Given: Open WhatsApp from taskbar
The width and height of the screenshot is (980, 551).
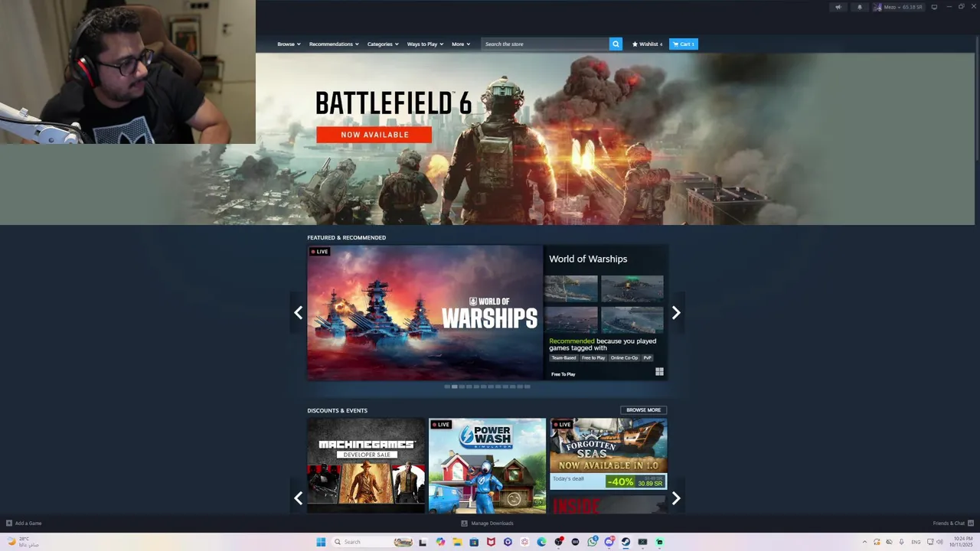Looking at the screenshot, I should pyautogui.click(x=593, y=542).
